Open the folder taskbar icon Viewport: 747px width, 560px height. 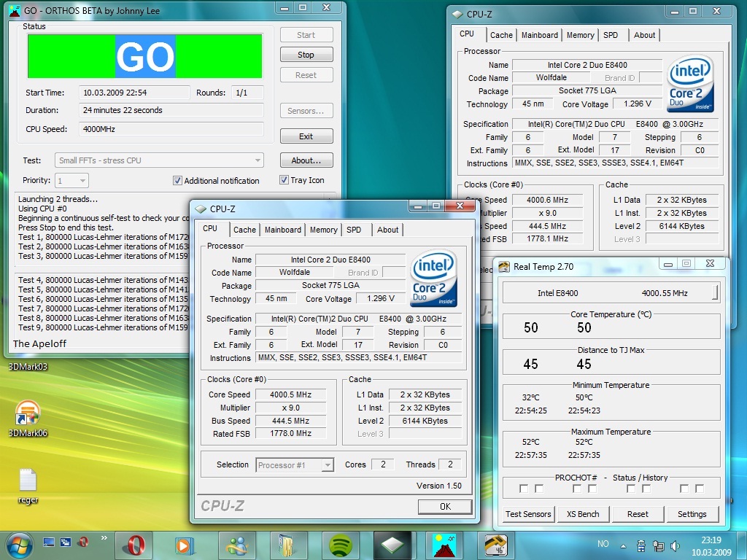tap(287, 545)
